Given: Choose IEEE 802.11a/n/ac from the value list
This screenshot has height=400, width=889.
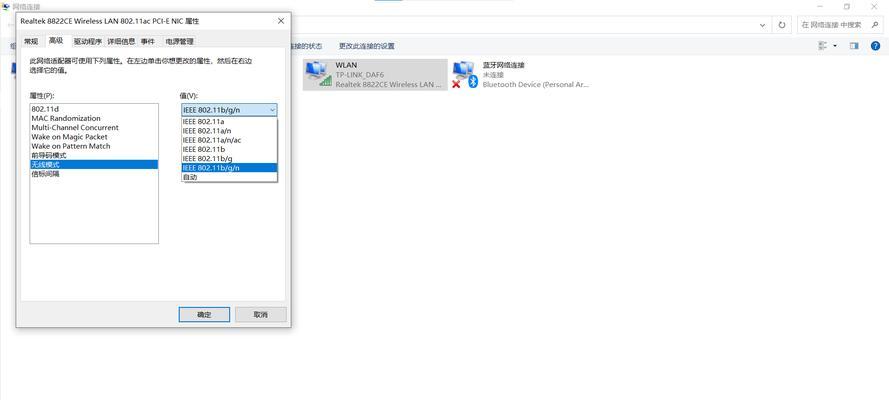Looking at the screenshot, I should tap(229, 139).
